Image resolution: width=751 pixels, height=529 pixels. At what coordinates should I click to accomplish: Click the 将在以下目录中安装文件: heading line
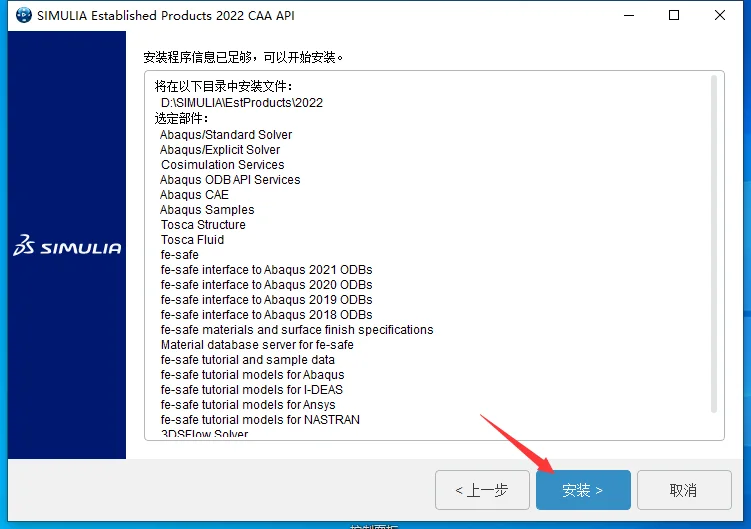pos(223,86)
